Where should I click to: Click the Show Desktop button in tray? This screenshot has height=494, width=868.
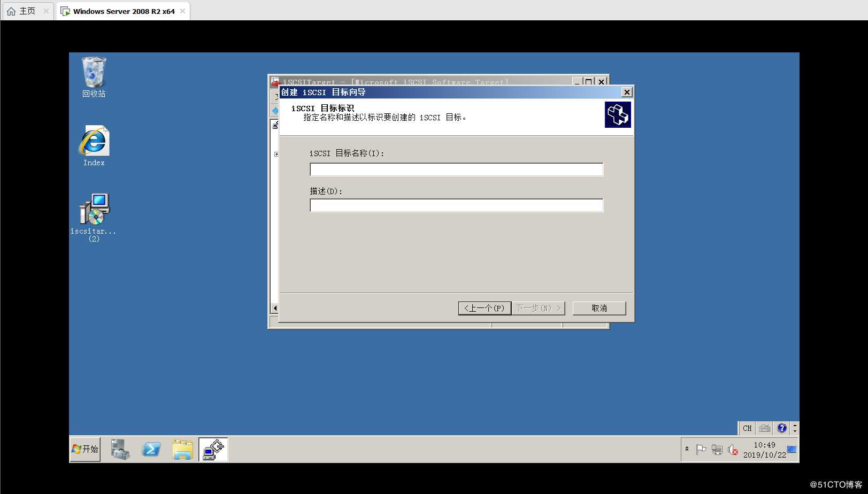pyautogui.click(x=792, y=450)
